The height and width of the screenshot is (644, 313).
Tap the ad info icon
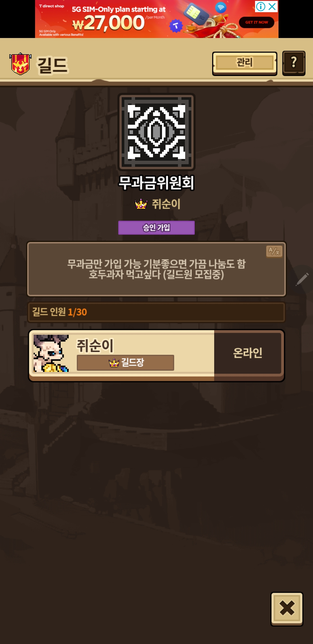coord(261,6)
